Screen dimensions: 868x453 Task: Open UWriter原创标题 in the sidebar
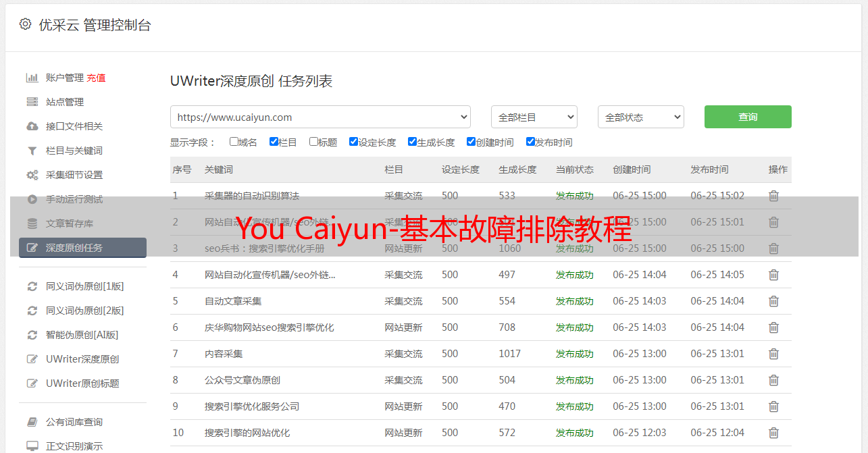[x=82, y=383]
